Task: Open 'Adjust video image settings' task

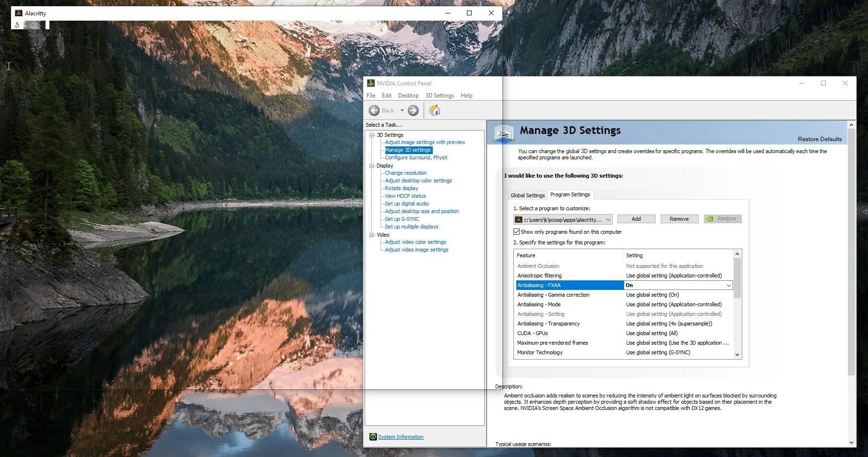Action: 416,250
